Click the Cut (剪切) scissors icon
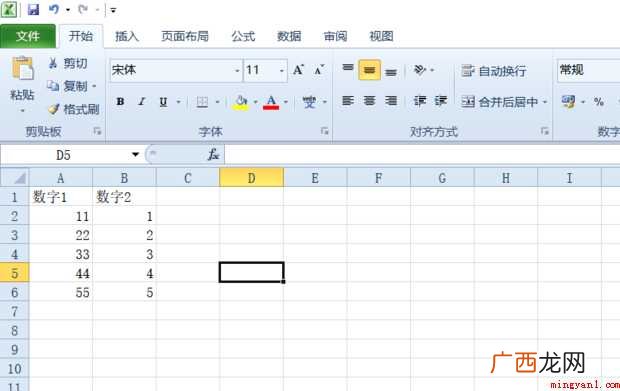Image resolution: width=620 pixels, height=391 pixels. click(53, 63)
